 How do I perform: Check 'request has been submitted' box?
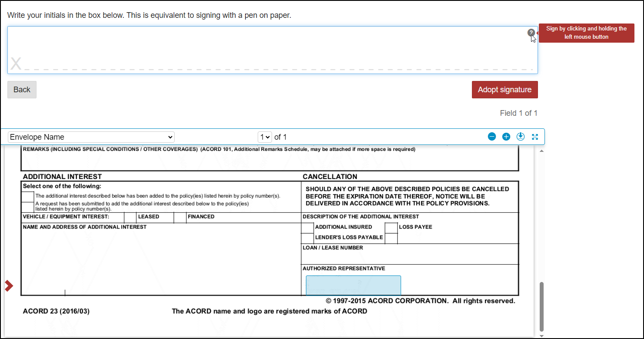[28, 207]
